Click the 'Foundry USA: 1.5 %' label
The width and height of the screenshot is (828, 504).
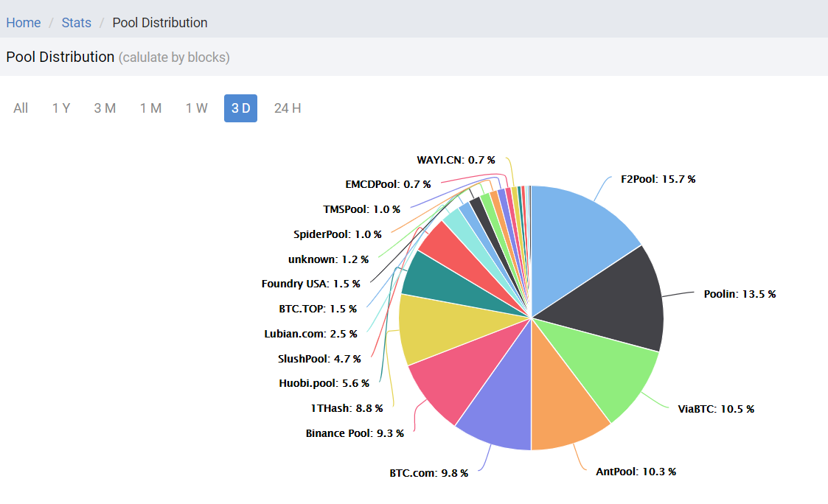[x=311, y=284]
